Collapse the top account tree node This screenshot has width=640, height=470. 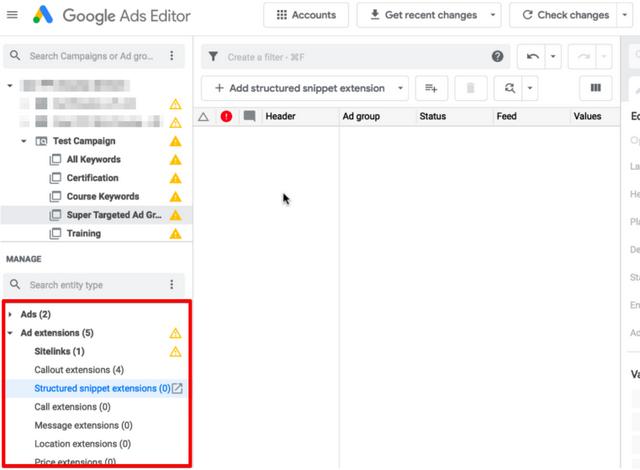(10, 86)
